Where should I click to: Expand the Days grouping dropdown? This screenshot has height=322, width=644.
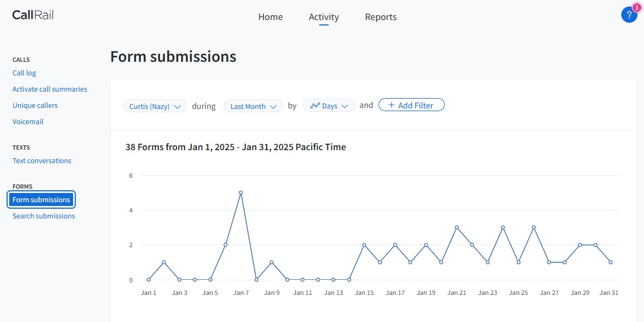point(329,106)
